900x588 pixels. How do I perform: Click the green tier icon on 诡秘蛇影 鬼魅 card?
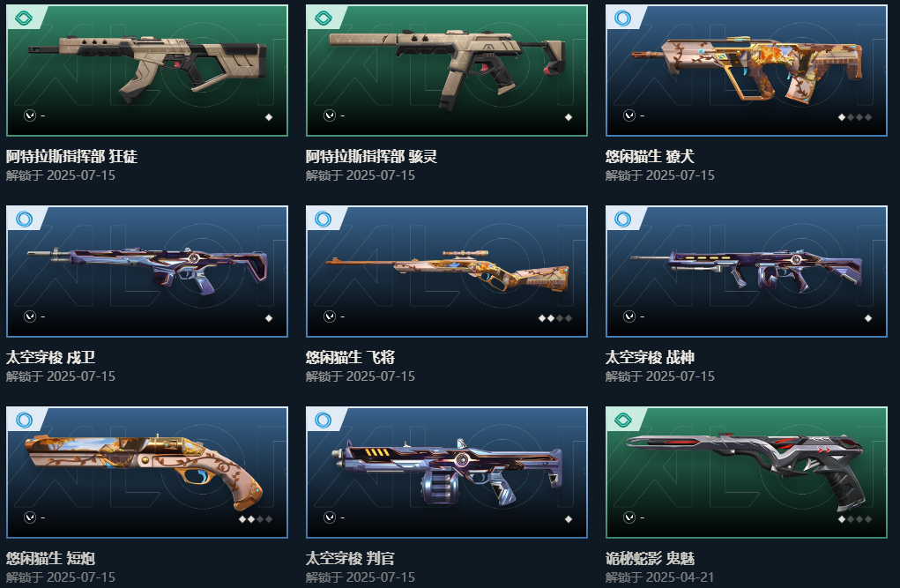pyautogui.click(x=622, y=421)
